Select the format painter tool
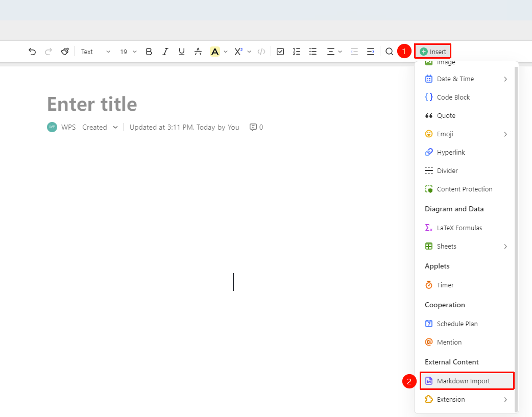This screenshot has height=417, width=532. (x=65, y=52)
